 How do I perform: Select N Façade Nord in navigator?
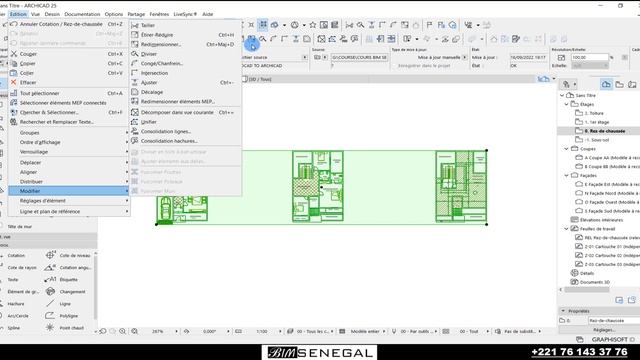pyautogui.click(x=607, y=193)
